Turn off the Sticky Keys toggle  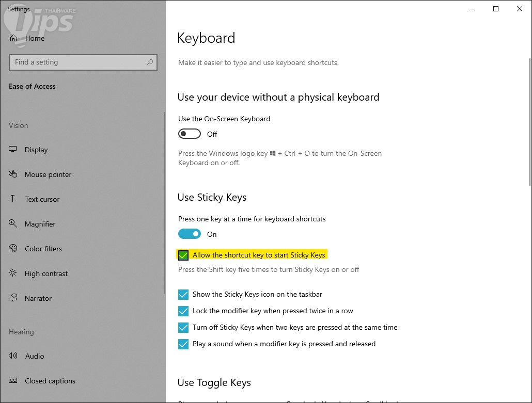click(190, 234)
